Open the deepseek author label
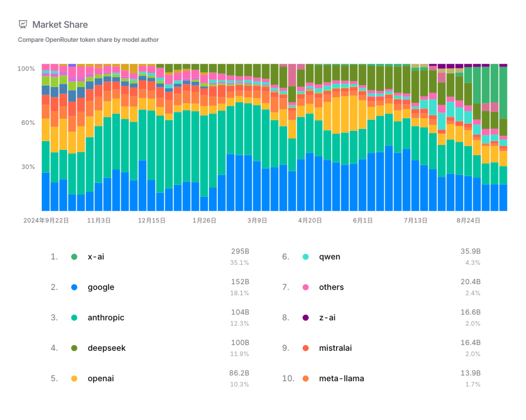The image size is (526, 420). point(107,348)
